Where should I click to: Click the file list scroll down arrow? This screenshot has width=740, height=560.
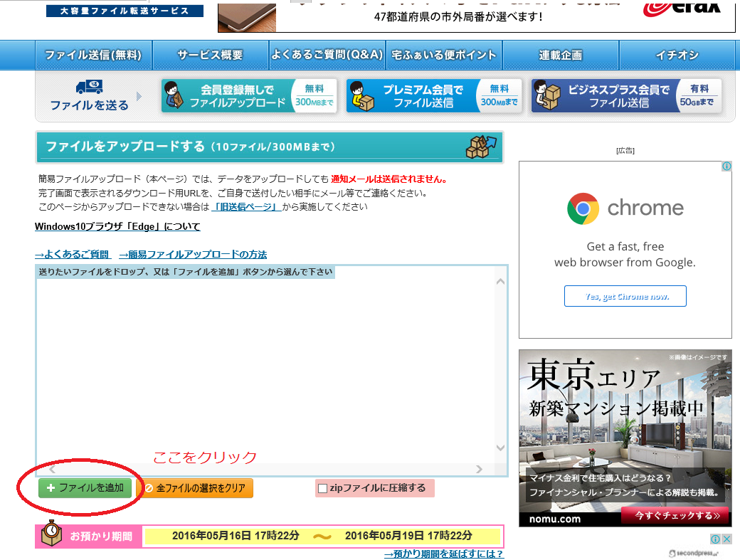[499, 448]
